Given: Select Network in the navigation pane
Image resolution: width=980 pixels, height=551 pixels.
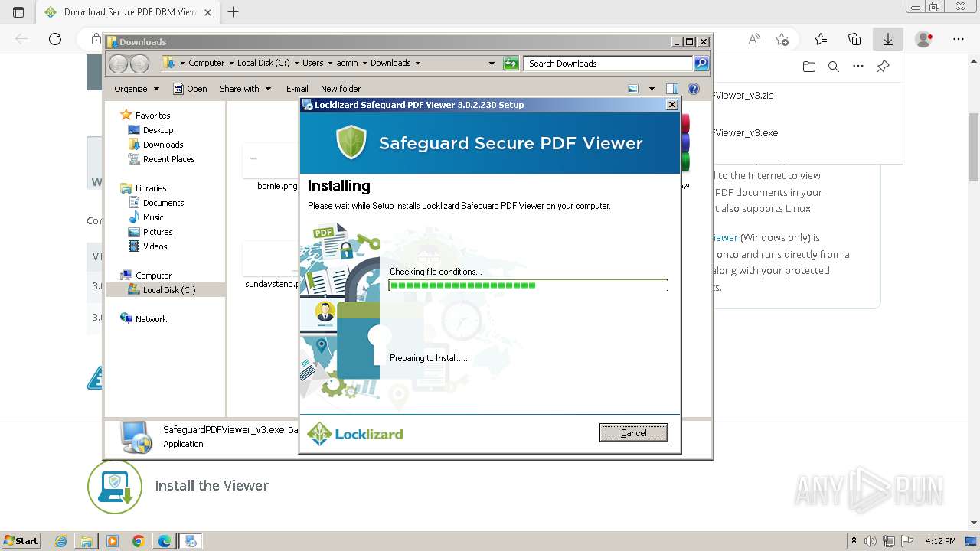Looking at the screenshot, I should [x=151, y=319].
